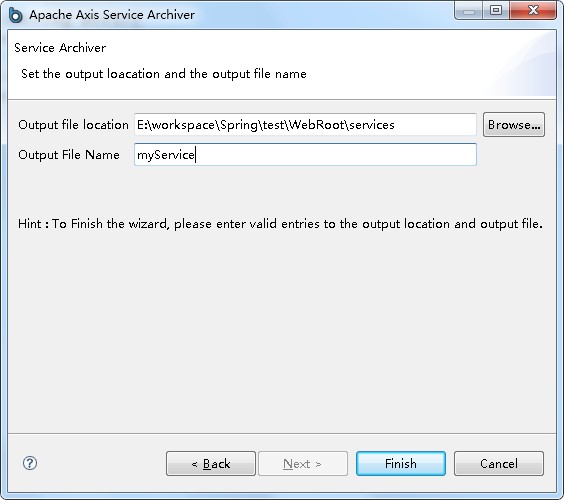Click the 'Output file location' label
The image size is (564, 500).
pyautogui.click(x=73, y=125)
